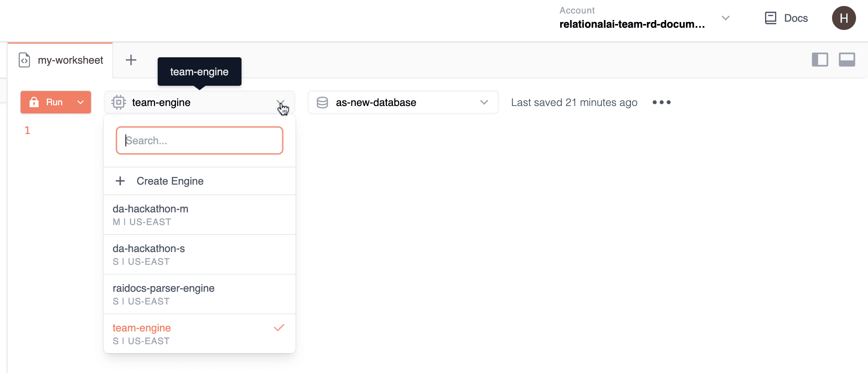Image resolution: width=868 pixels, height=373 pixels.
Task: Collapse the team-engine selector chevron
Action: coord(280,102)
